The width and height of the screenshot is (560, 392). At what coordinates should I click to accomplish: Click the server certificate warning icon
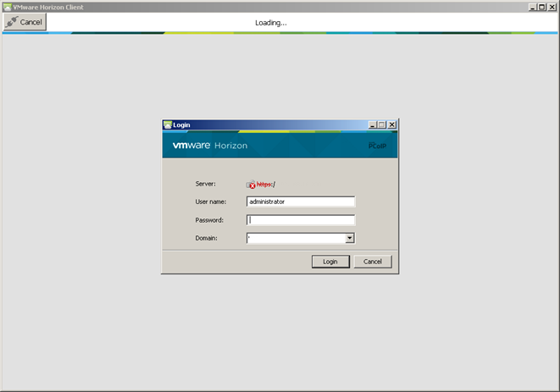click(251, 185)
